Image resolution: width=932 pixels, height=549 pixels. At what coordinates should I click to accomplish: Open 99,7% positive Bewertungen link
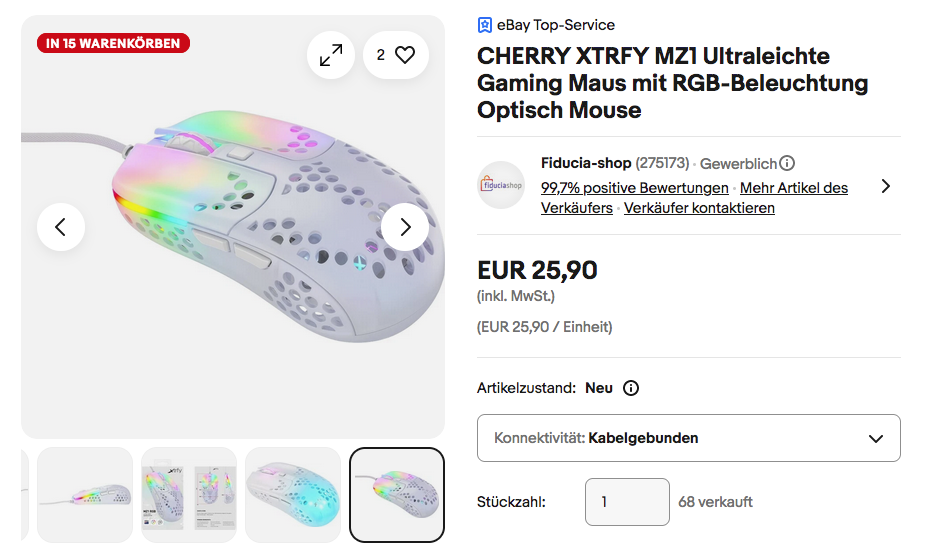(634, 188)
